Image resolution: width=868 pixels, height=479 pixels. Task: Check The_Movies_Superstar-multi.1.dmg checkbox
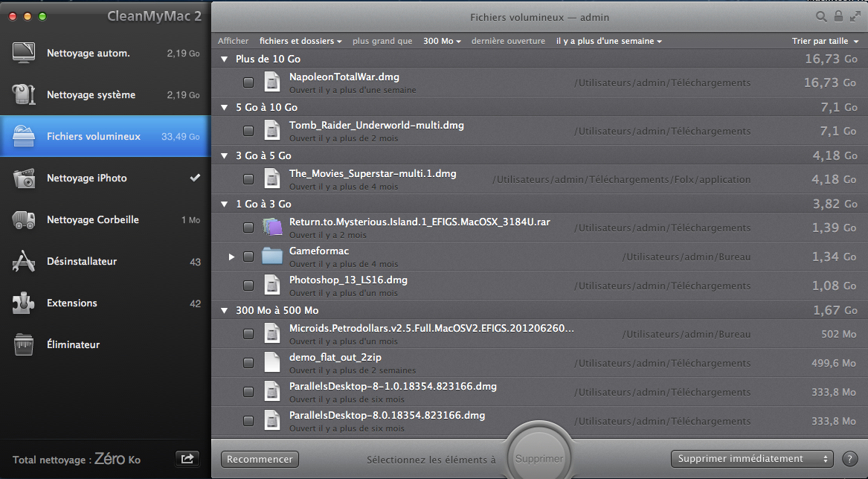248,179
